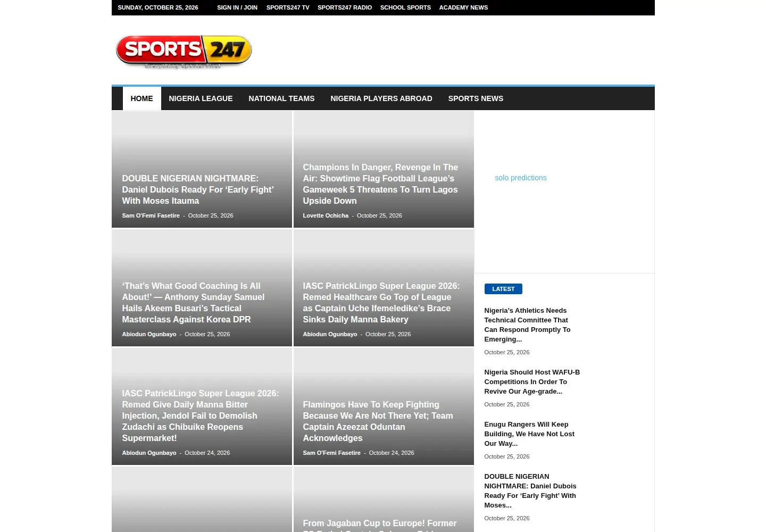Open Remed Give Daily Manna Bitter Injection article

(x=201, y=415)
